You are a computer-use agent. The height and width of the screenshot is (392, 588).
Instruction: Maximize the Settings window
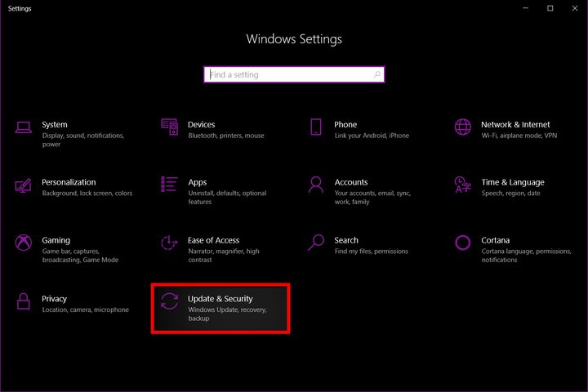pyautogui.click(x=550, y=8)
